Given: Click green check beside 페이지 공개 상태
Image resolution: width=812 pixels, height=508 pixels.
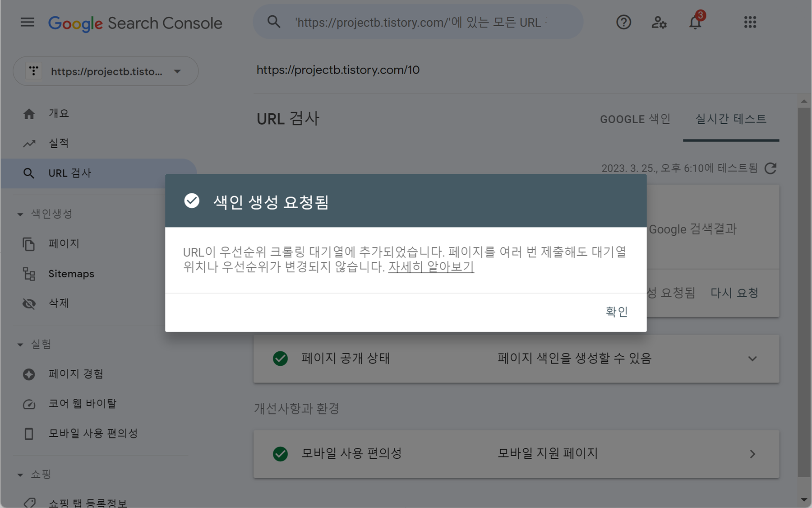Looking at the screenshot, I should click(x=280, y=359).
